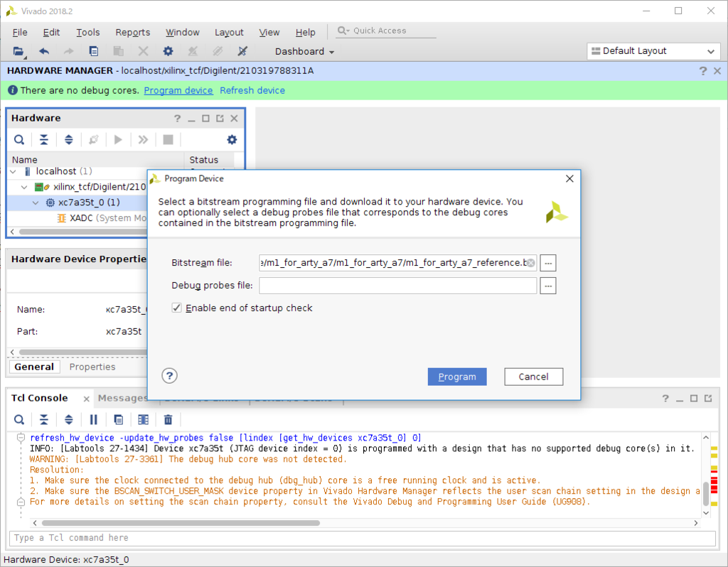Close the Program Device dialog
This screenshot has height=567, width=728.
(x=569, y=178)
